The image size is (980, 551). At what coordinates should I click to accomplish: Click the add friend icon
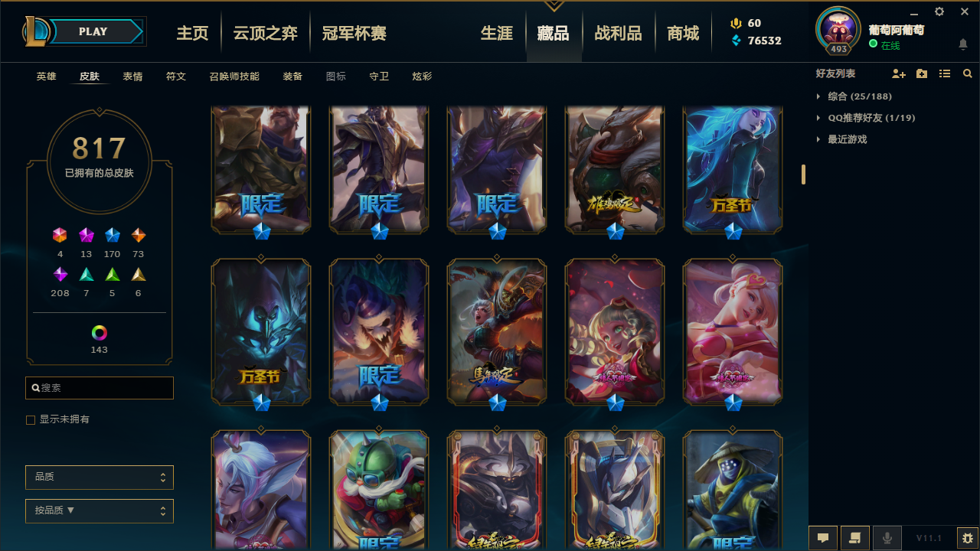899,73
